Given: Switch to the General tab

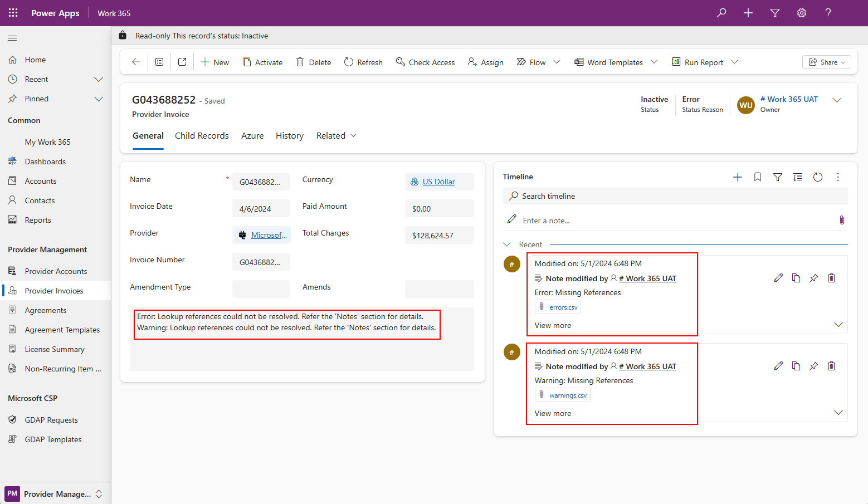Looking at the screenshot, I should [x=148, y=135].
